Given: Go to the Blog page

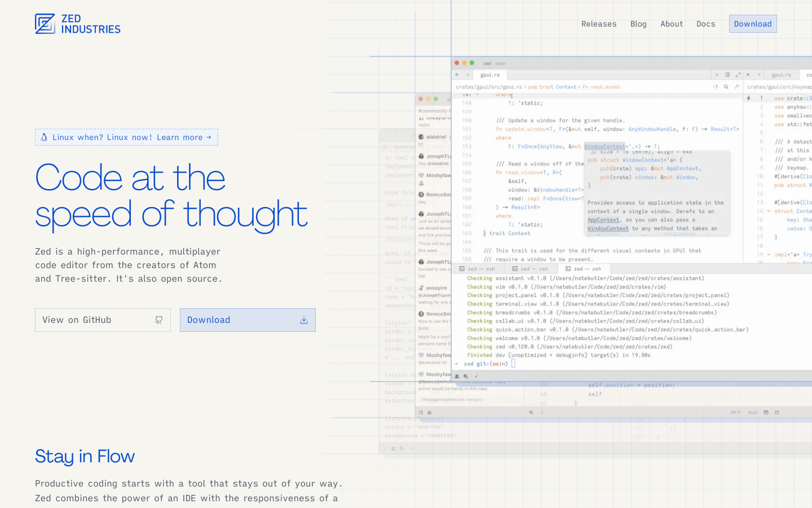Looking at the screenshot, I should pos(638,24).
